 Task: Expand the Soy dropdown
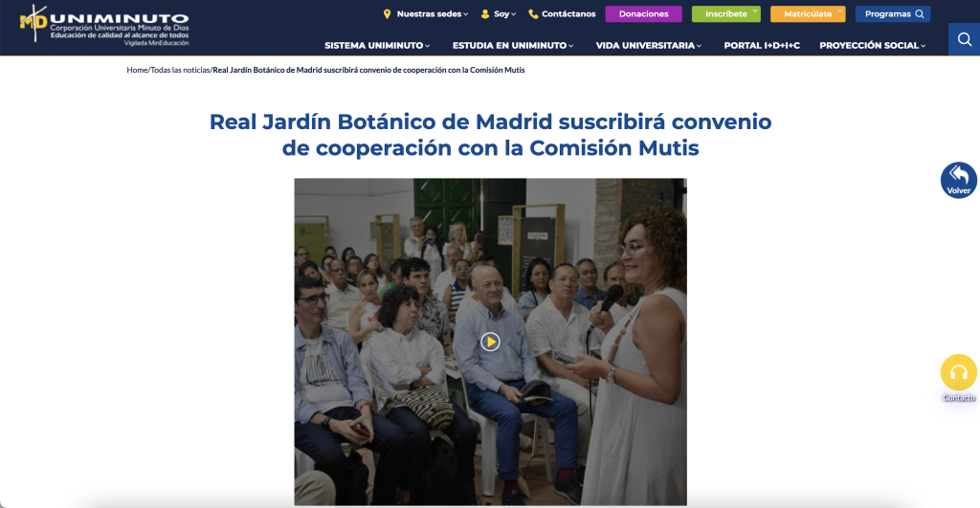(504, 13)
